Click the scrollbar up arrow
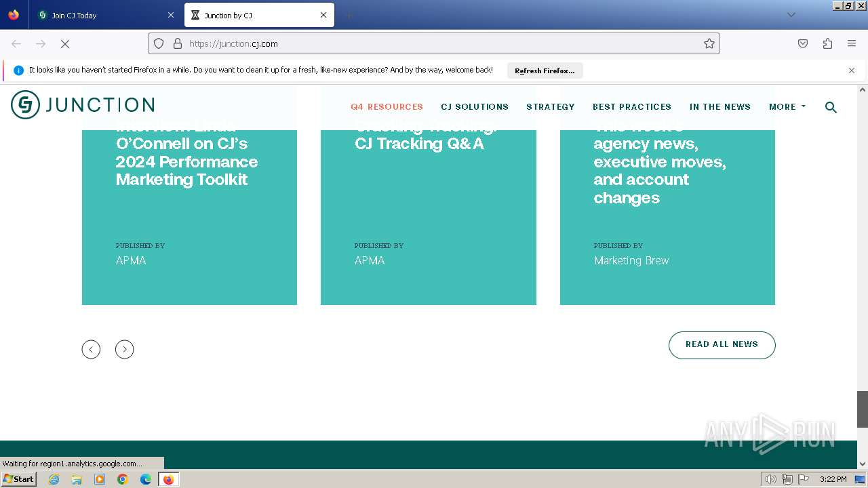Viewport: 868px width, 488px height. [863, 89]
